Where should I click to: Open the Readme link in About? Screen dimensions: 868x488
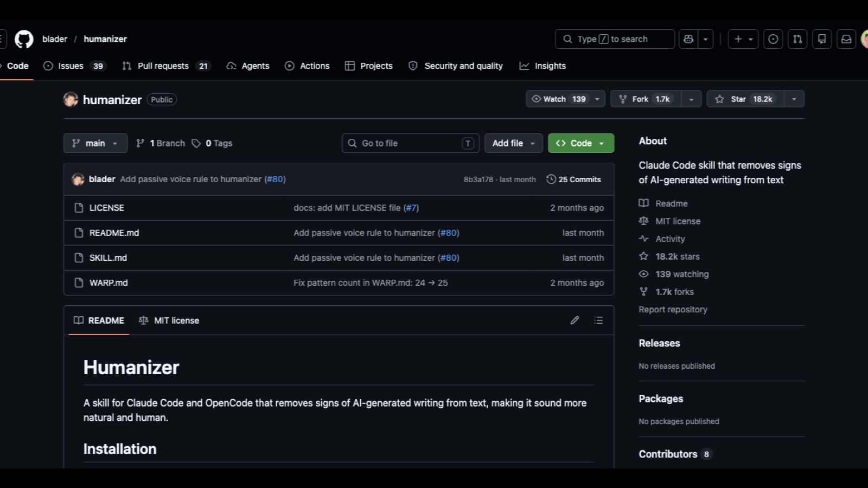tap(663, 203)
